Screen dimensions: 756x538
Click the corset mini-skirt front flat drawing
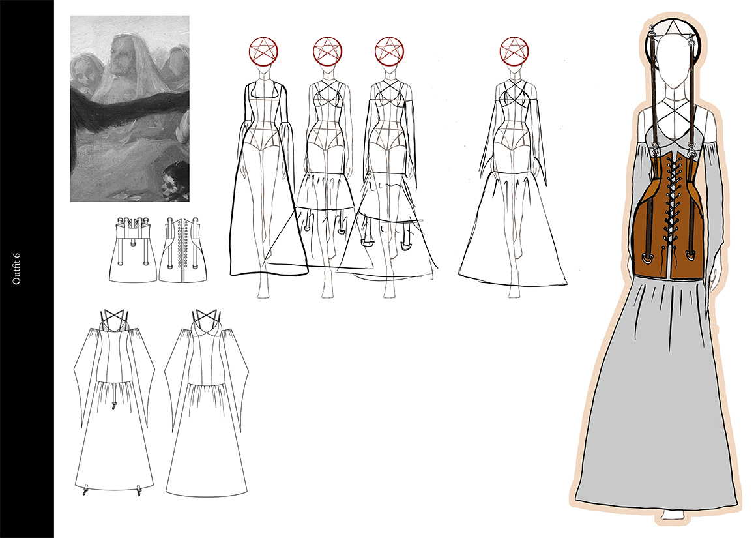pos(133,250)
